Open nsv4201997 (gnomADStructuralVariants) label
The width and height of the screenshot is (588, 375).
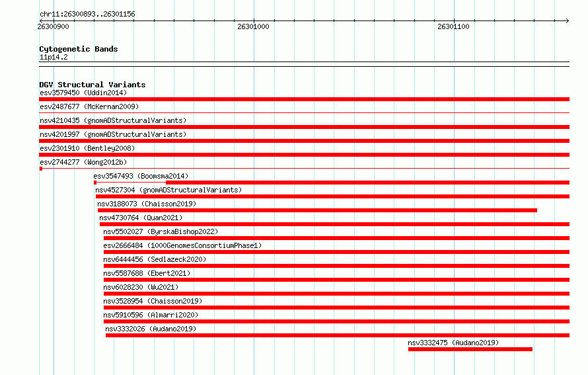tap(113, 134)
